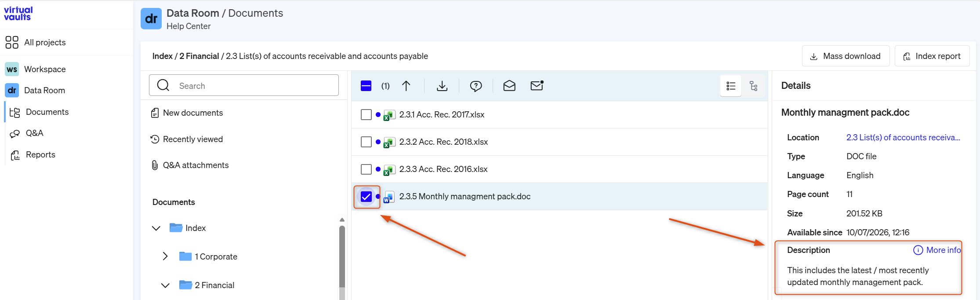
Task: Collapse the Index folder chevron
Action: click(x=156, y=228)
